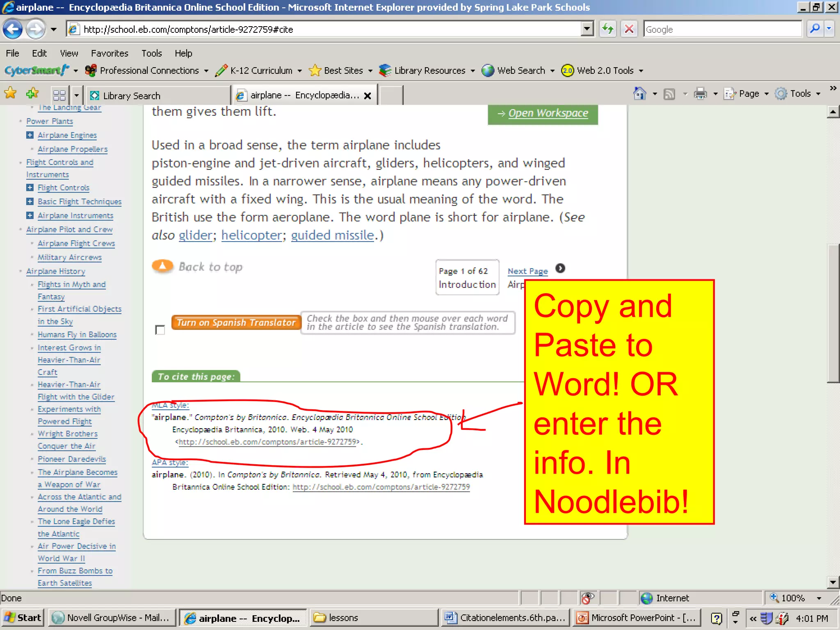
Task: Open the Favorites menu
Action: (x=110, y=53)
